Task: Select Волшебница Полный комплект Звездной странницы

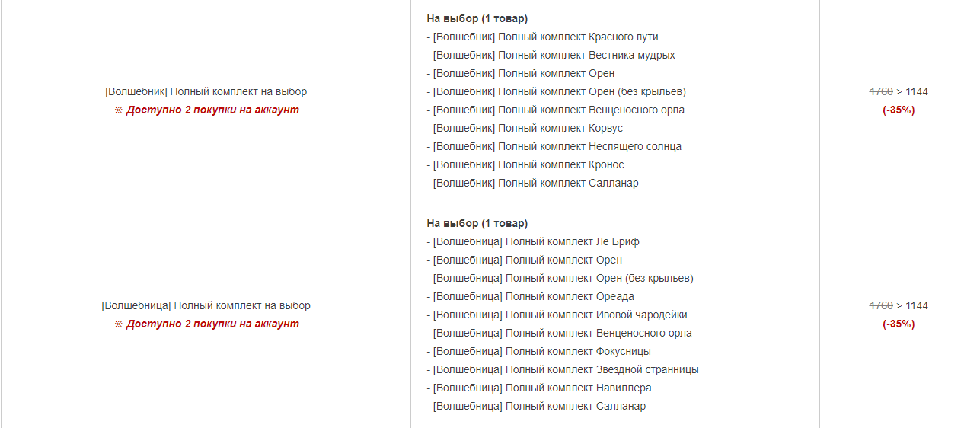Action: coord(563,369)
